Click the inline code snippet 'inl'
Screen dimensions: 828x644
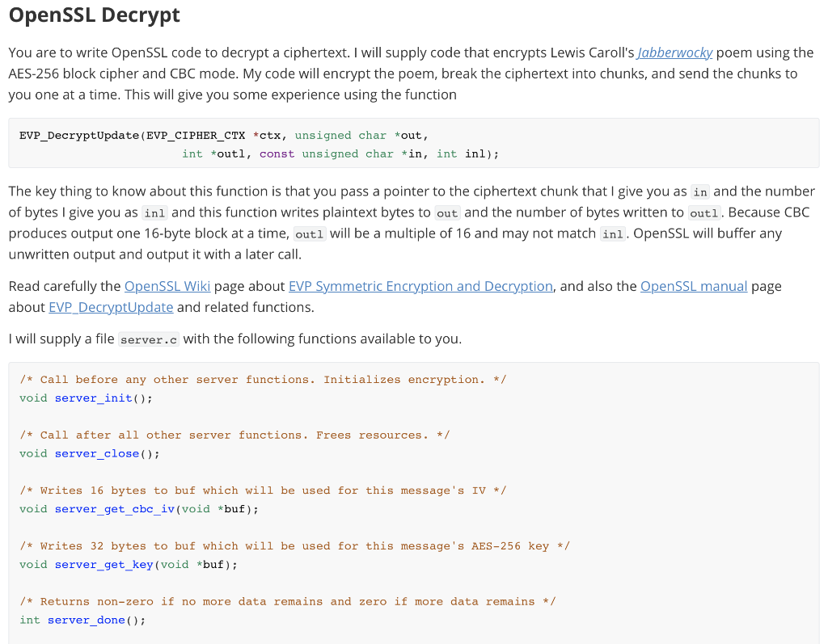[156, 213]
